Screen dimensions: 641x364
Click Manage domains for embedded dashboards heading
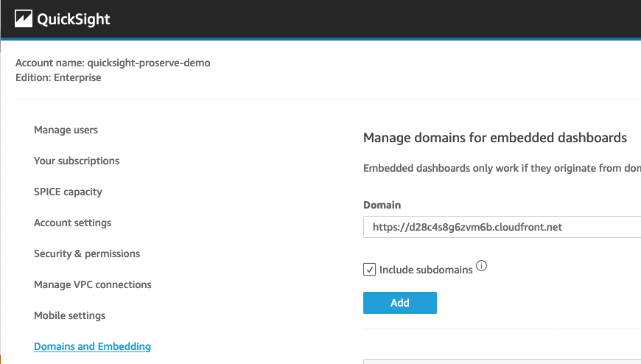(495, 137)
